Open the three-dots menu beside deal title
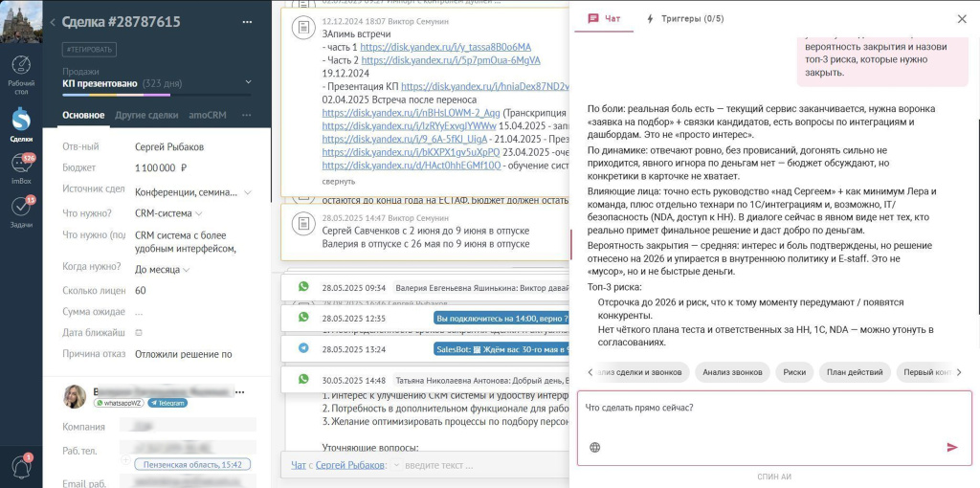 pyautogui.click(x=248, y=22)
